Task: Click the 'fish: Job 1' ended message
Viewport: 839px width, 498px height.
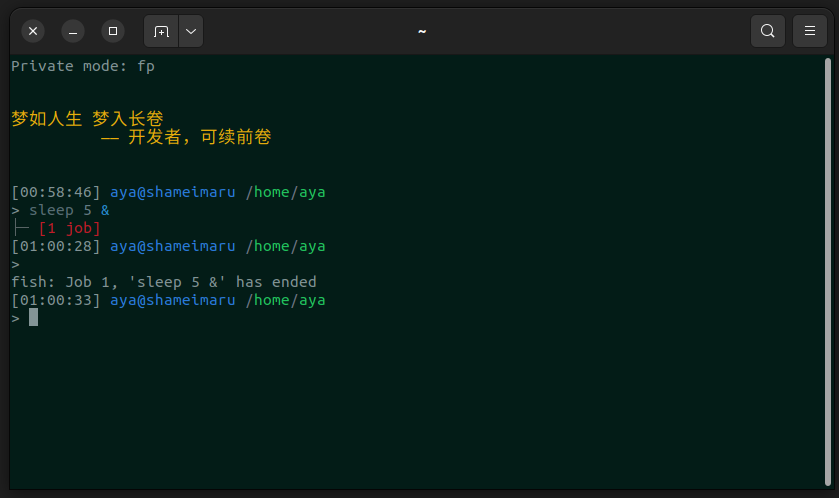Action: pyautogui.click(x=164, y=282)
